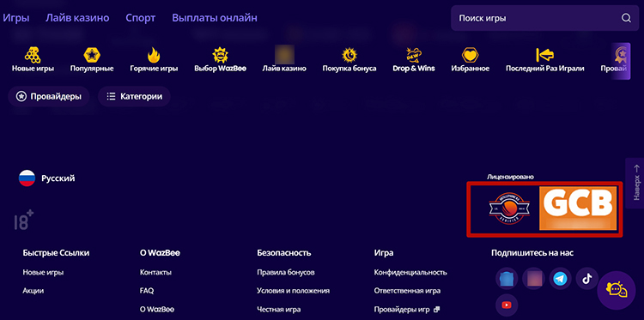This screenshot has height=320, width=644.
Task: Select the Популярные star hexagon icon
Action: coord(92,55)
